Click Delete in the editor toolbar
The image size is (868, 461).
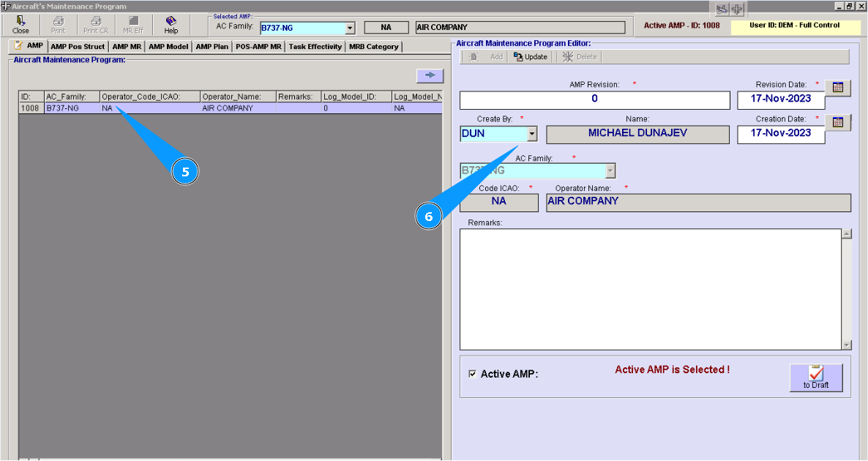pyautogui.click(x=580, y=56)
